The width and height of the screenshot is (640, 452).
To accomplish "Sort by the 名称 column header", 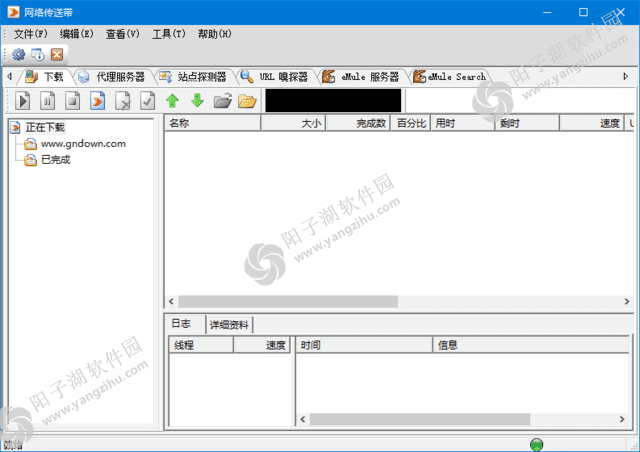I will (212, 123).
